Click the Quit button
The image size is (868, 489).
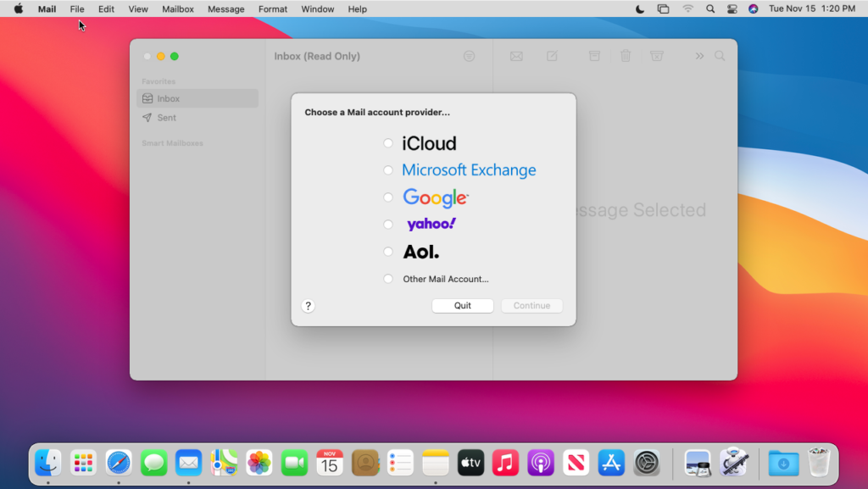[x=462, y=305]
